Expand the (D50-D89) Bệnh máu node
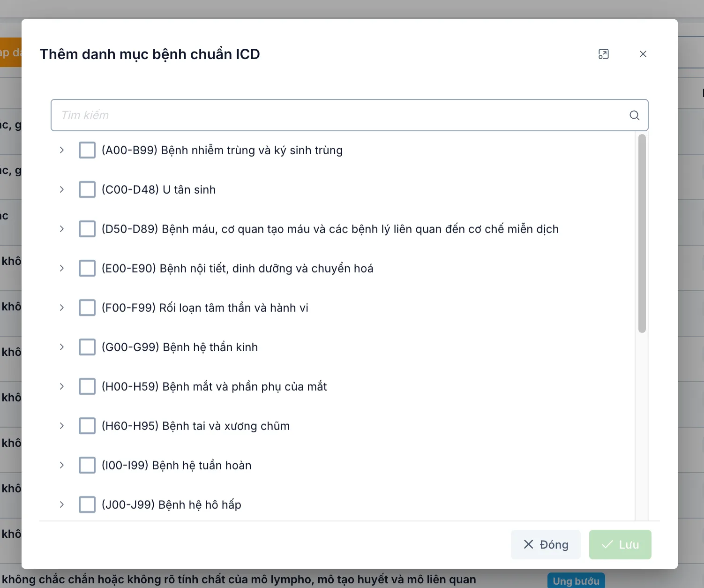Viewport: 704px width, 588px height. pyautogui.click(x=62, y=229)
